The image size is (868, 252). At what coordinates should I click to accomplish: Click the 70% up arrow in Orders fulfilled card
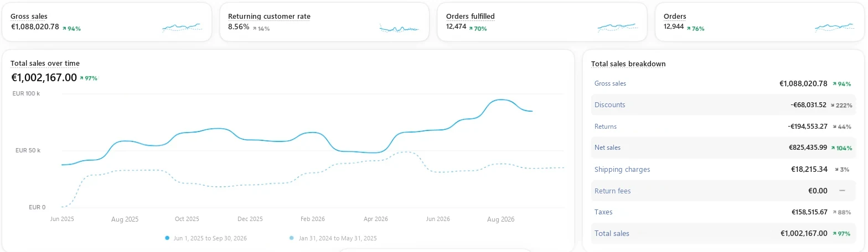pos(478,28)
